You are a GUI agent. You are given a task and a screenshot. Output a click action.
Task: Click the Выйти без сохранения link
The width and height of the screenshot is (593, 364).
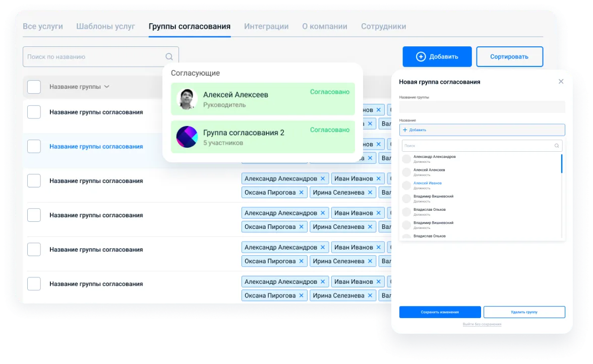pos(482,324)
